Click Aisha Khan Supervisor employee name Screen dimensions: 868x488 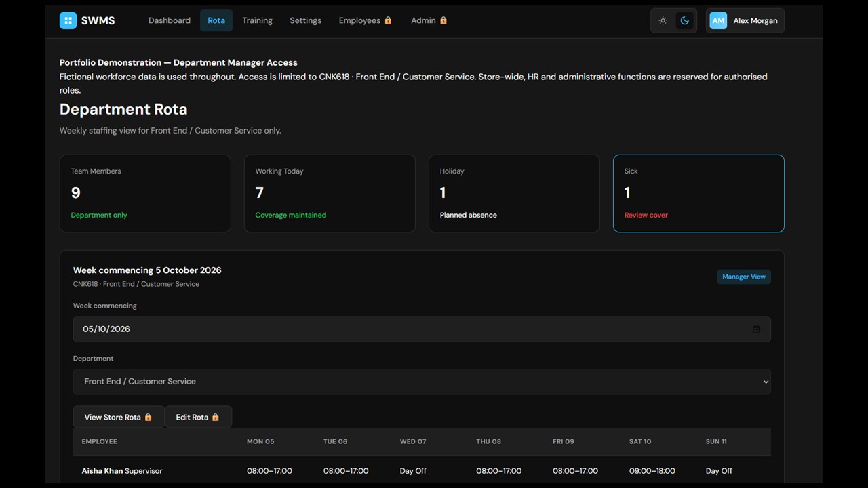(122, 471)
